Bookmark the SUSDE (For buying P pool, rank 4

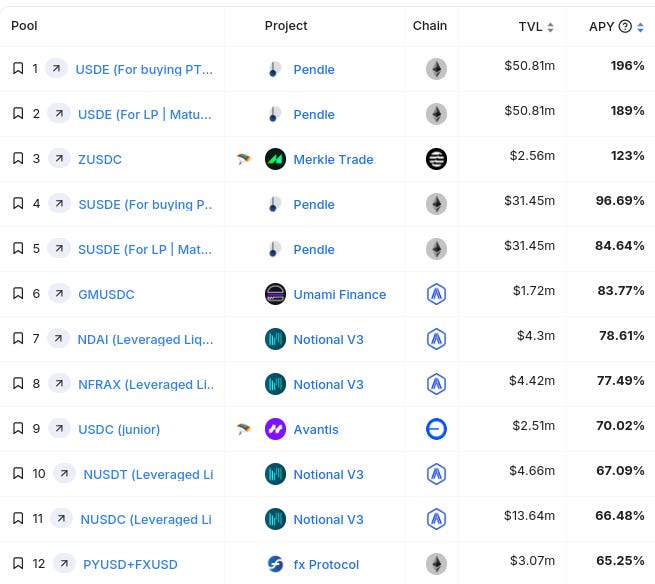click(x=18, y=203)
